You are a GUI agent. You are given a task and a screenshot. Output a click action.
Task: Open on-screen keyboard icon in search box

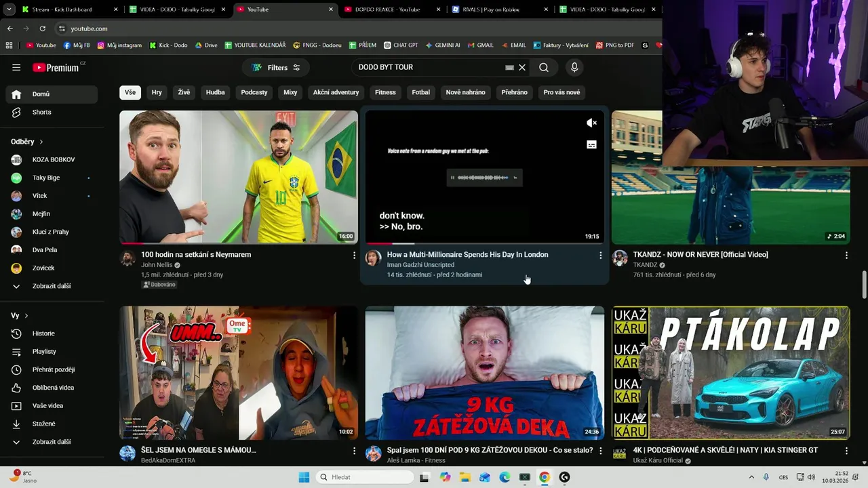point(509,67)
